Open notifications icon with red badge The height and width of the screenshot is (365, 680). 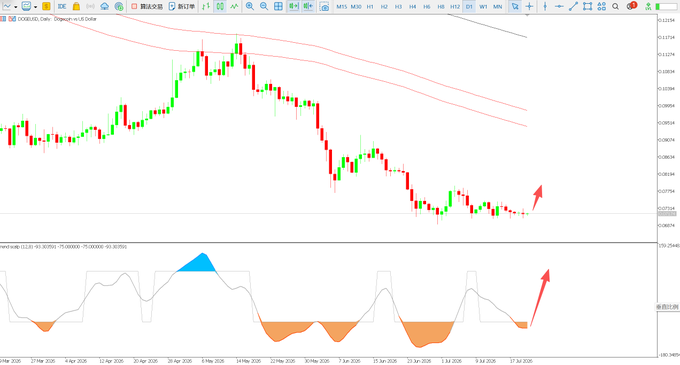click(631, 6)
